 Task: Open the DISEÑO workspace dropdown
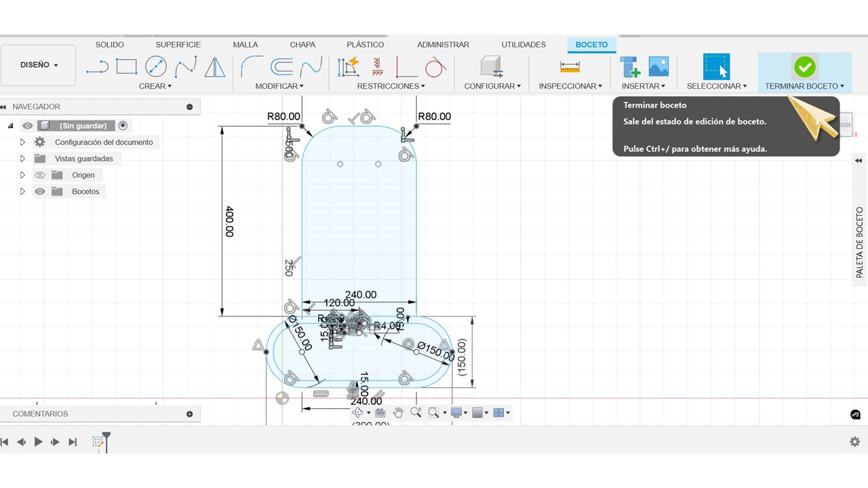(x=39, y=65)
